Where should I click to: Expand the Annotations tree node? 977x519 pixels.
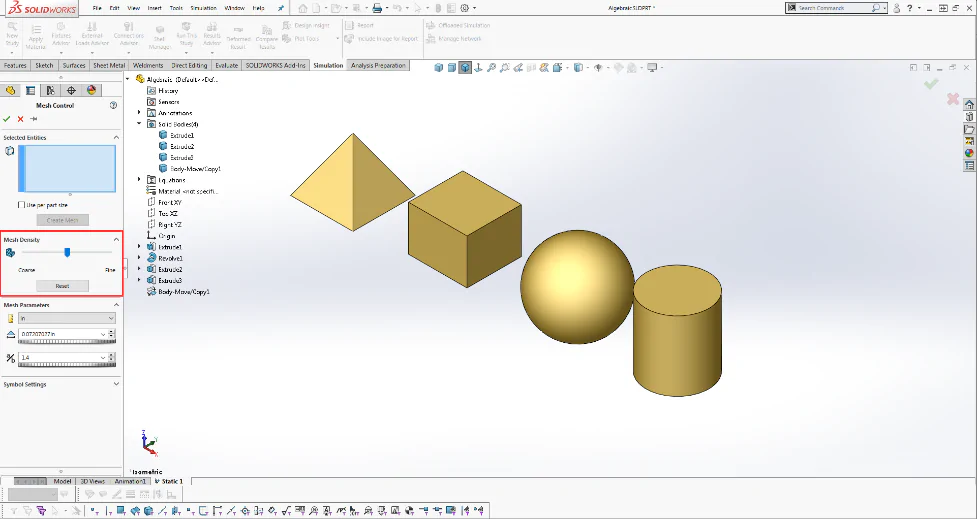tap(140, 113)
